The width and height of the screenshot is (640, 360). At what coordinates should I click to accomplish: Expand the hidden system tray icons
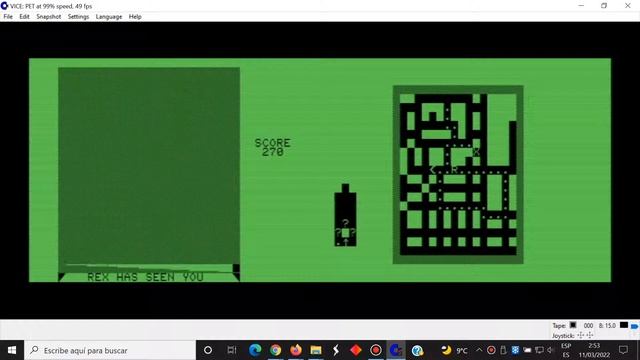(x=479, y=350)
